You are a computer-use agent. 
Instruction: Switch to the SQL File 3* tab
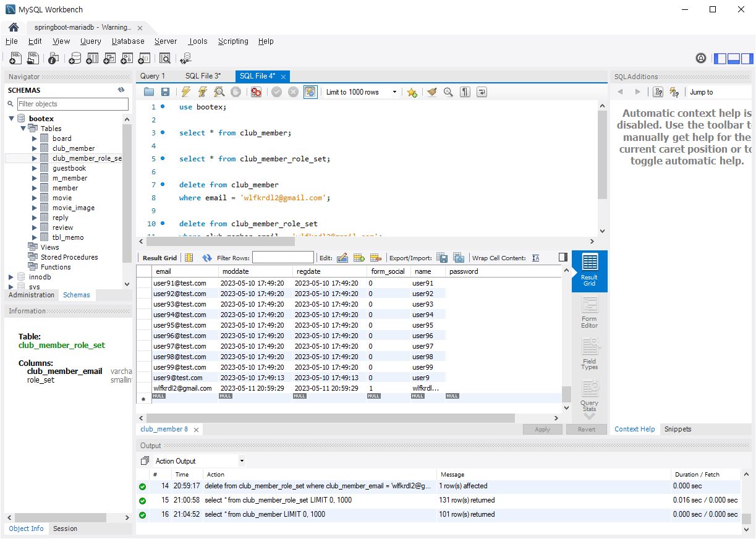(x=203, y=76)
